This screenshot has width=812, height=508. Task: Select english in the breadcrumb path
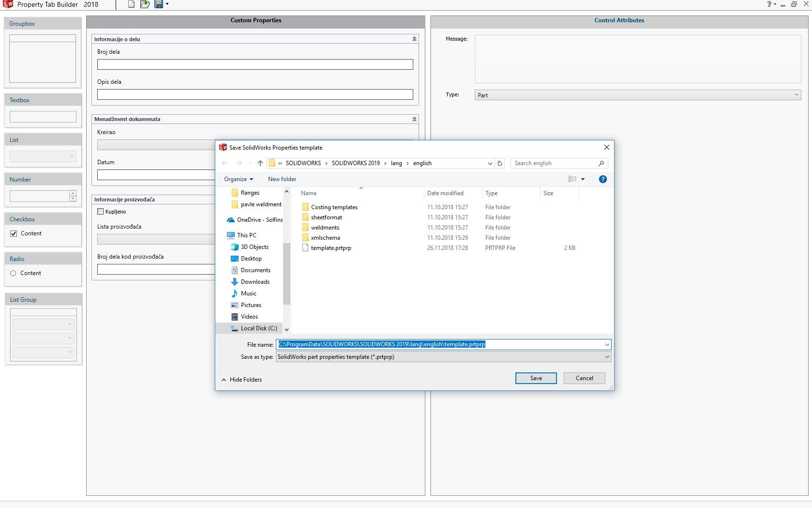coord(422,163)
